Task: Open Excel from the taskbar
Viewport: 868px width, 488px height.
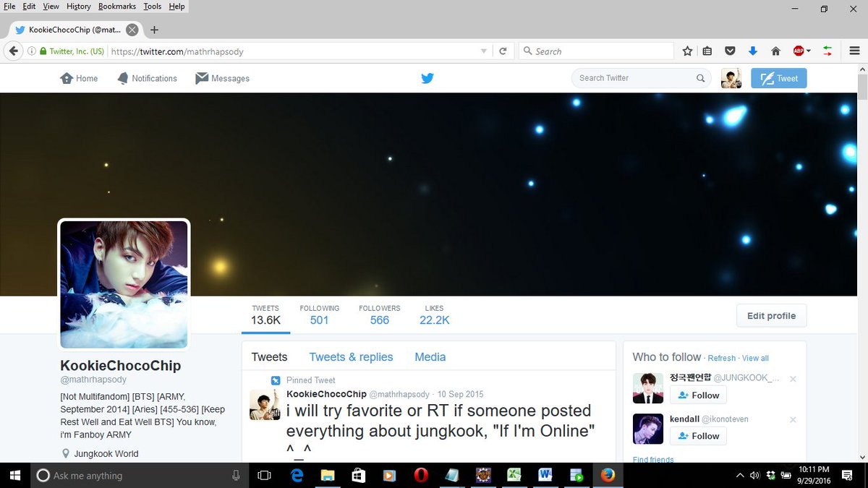Action: click(514, 475)
